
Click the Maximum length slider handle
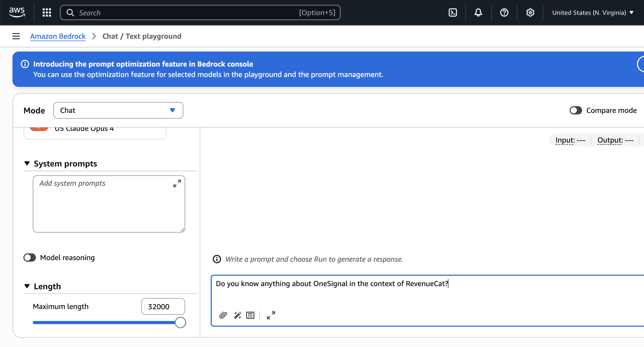(x=181, y=323)
